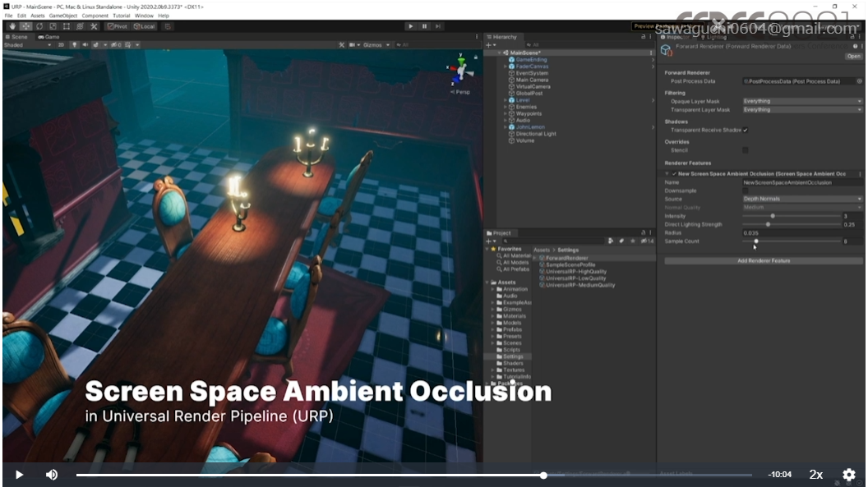This screenshot has width=868, height=487.
Task: Disable New Screen Space Ambient Occlusion feature checkbox
Action: coord(674,173)
